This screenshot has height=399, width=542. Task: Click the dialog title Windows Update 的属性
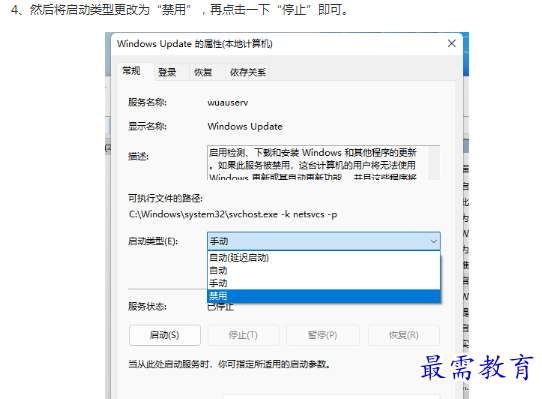click(195, 44)
